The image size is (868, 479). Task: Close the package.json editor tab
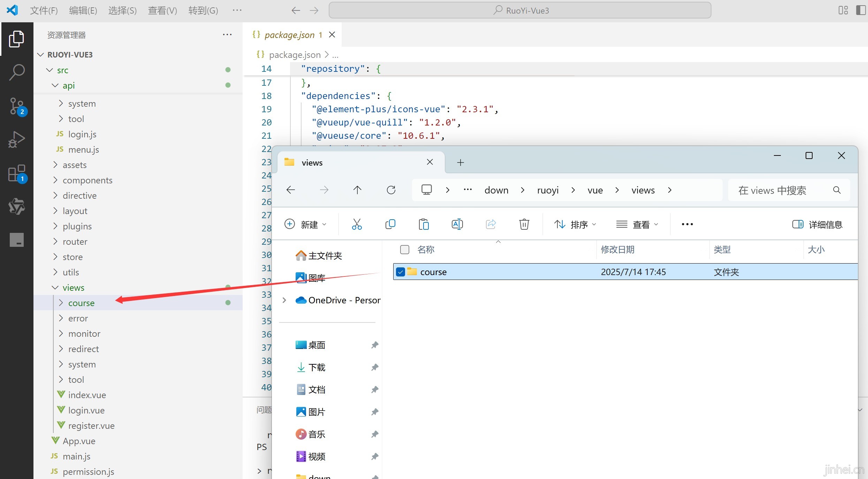click(x=332, y=35)
